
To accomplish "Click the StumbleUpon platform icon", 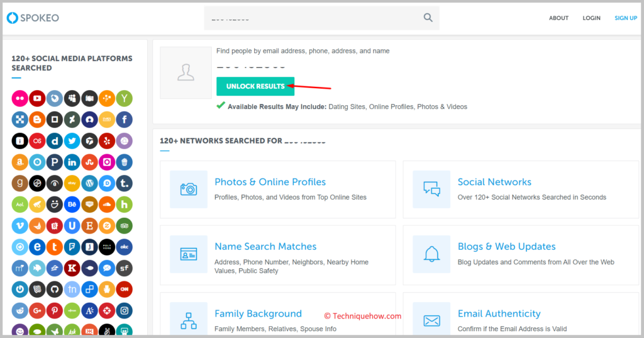I will (89, 162).
